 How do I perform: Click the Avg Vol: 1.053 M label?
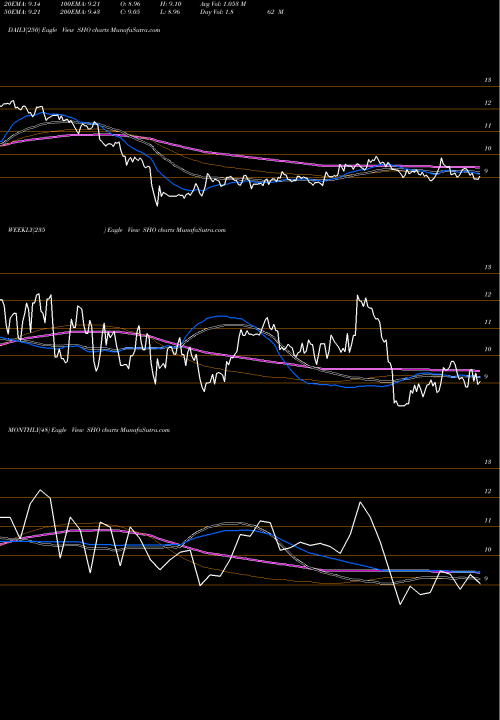(224, 4)
